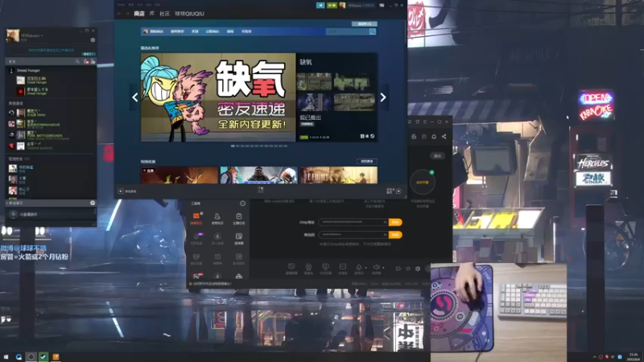Click the circular start-live button
This screenshot has height=362, width=644.
423,183
